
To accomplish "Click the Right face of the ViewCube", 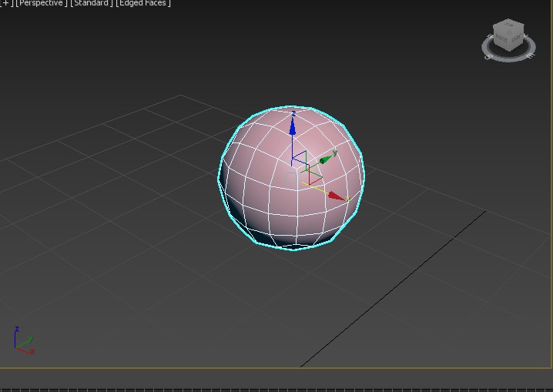I will point(518,38).
